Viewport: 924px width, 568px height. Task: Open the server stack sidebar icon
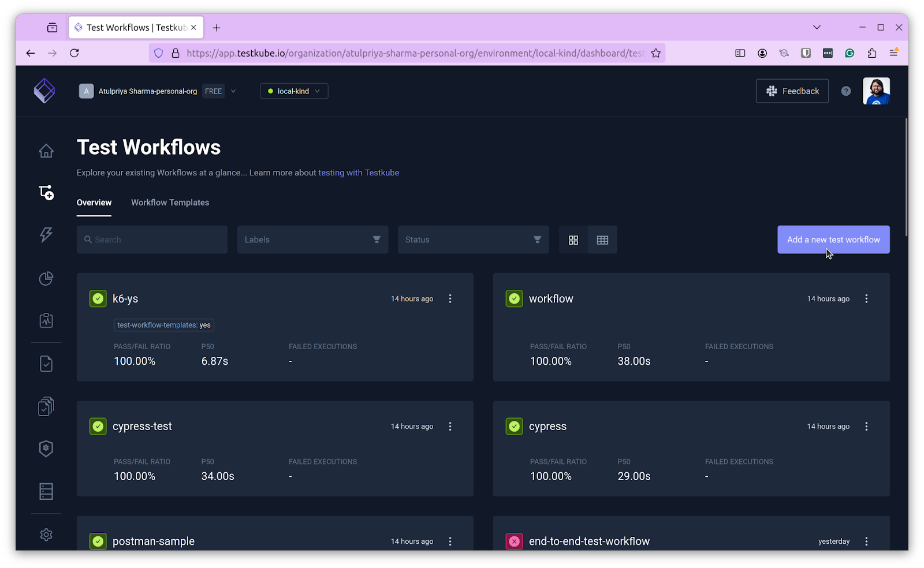(x=46, y=491)
